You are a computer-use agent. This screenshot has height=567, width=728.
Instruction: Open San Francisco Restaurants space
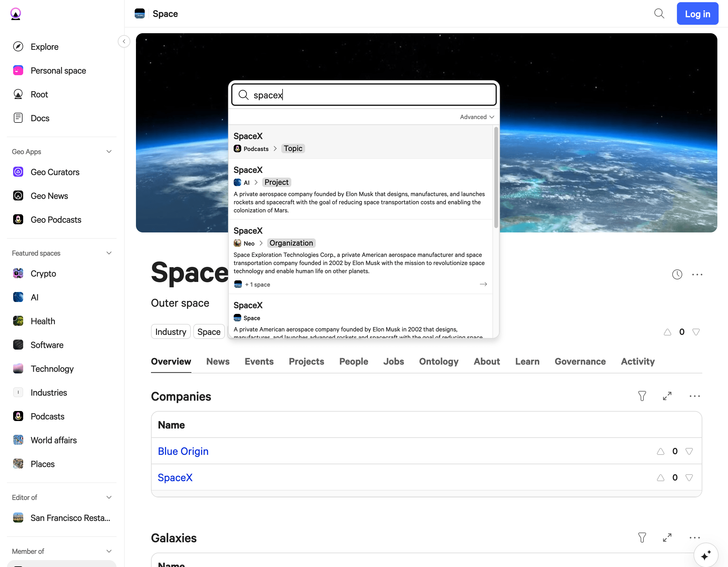62,518
